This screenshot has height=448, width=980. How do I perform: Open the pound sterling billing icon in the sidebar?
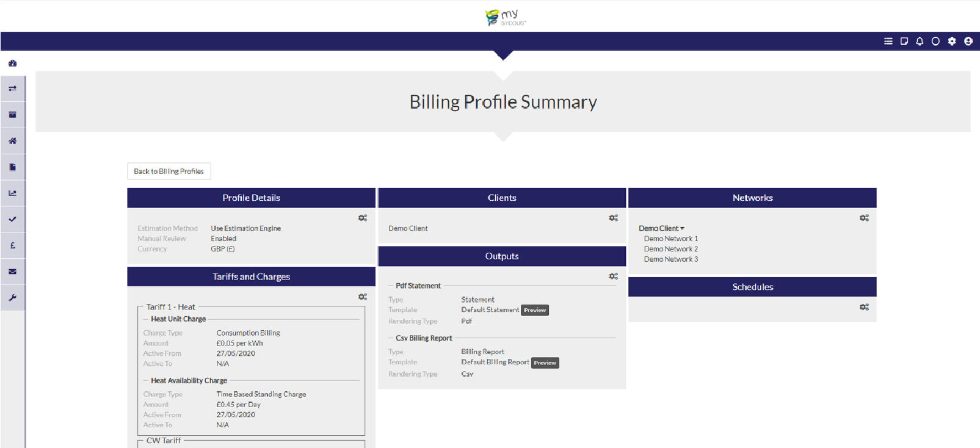click(12, 245)
